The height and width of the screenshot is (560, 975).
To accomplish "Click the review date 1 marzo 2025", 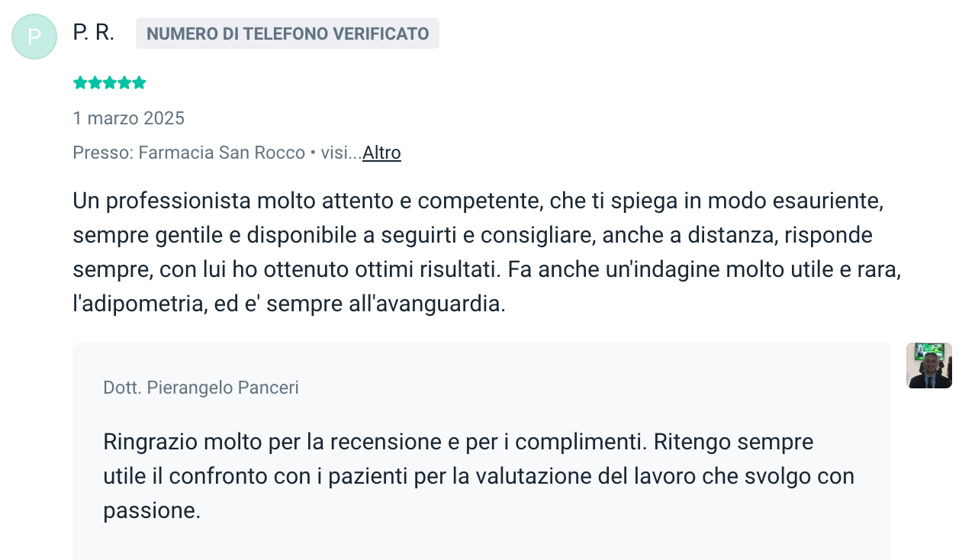I will (x=128, y=118).
